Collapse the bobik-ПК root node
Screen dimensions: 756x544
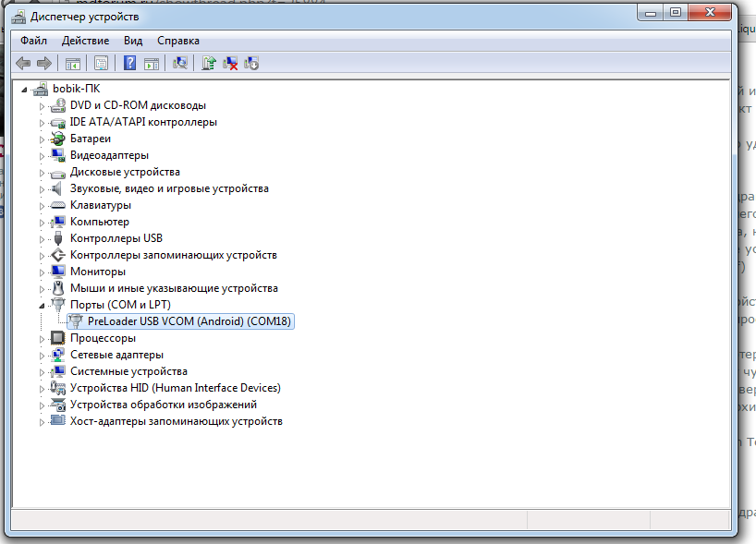[26, 89]
